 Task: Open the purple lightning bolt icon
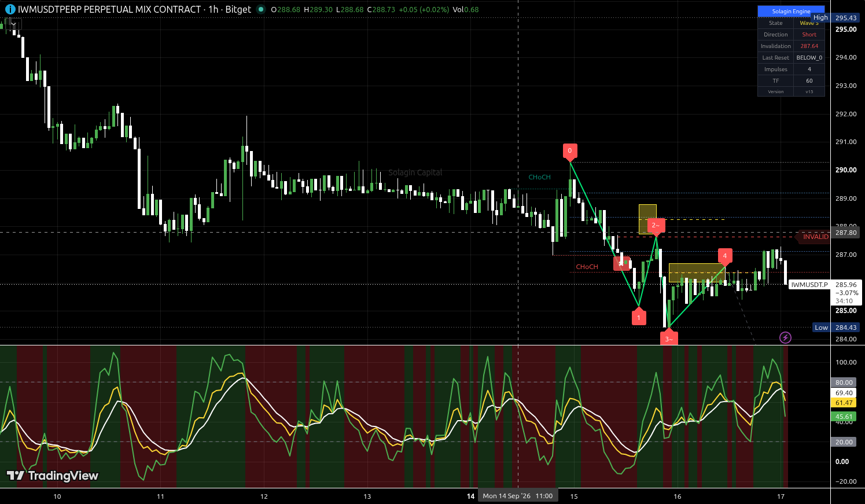click(x=785, y=337)
